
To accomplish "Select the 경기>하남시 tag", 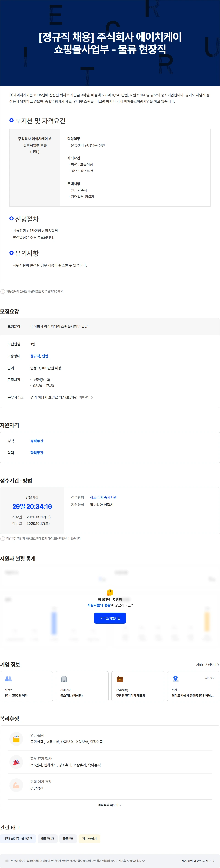I will click(89, 839).
